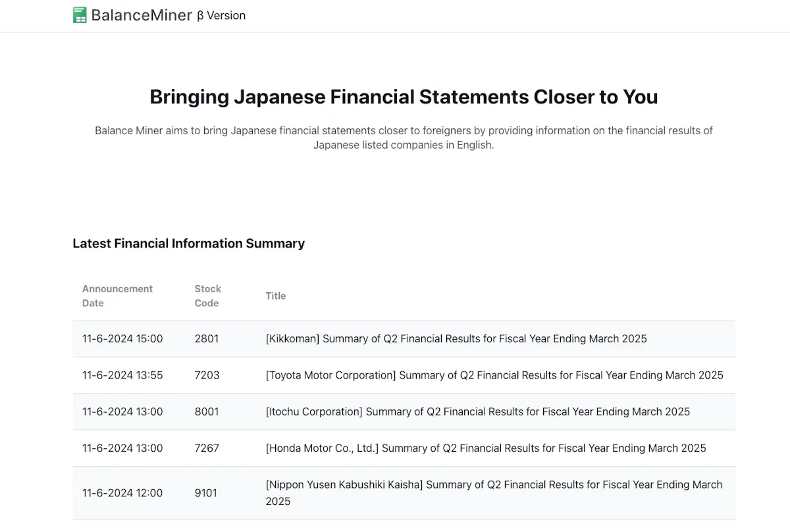Viewport: 790px width, 532px height.
Task: Click stock code 7203
Action: point(207,375)
